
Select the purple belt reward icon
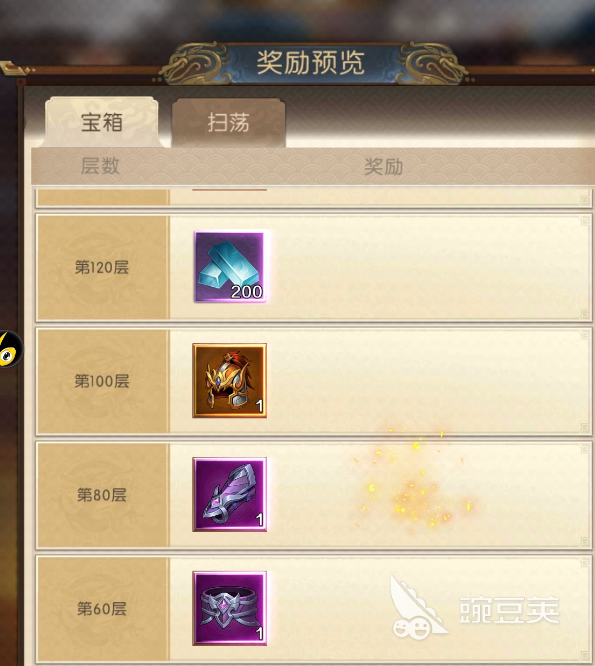[230, 608]
